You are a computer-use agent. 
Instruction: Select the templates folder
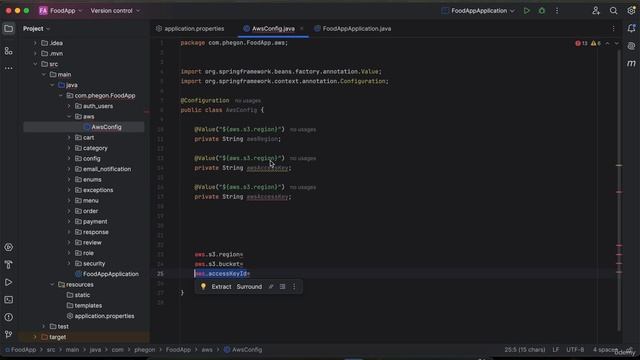pyautogui.click(x=84, y=305)
